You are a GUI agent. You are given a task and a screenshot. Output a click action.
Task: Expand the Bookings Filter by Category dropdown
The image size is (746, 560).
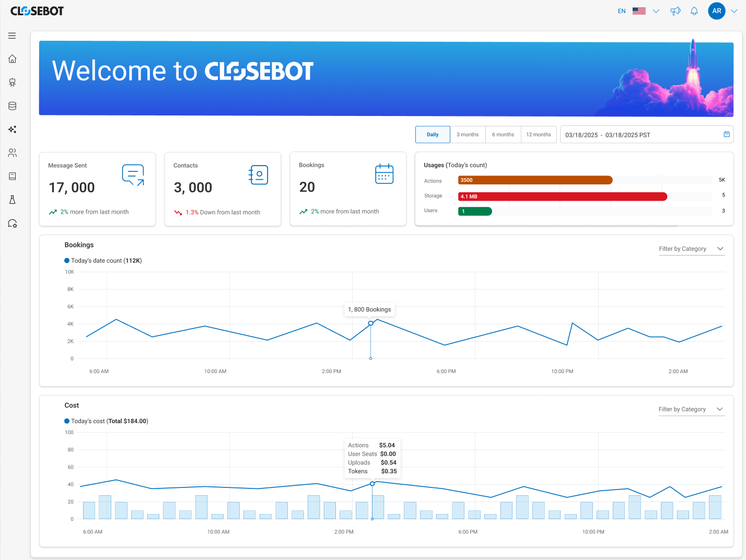[692, 249]
